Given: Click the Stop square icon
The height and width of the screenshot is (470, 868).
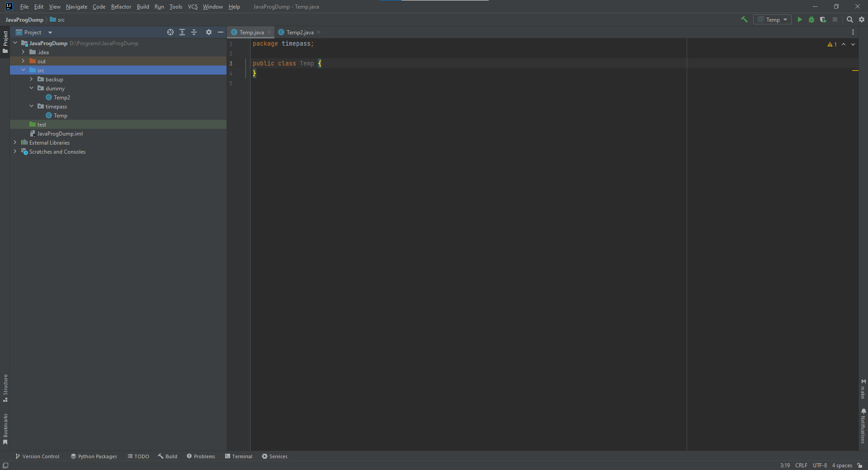Looking at the screenshot, I should 835,19.
